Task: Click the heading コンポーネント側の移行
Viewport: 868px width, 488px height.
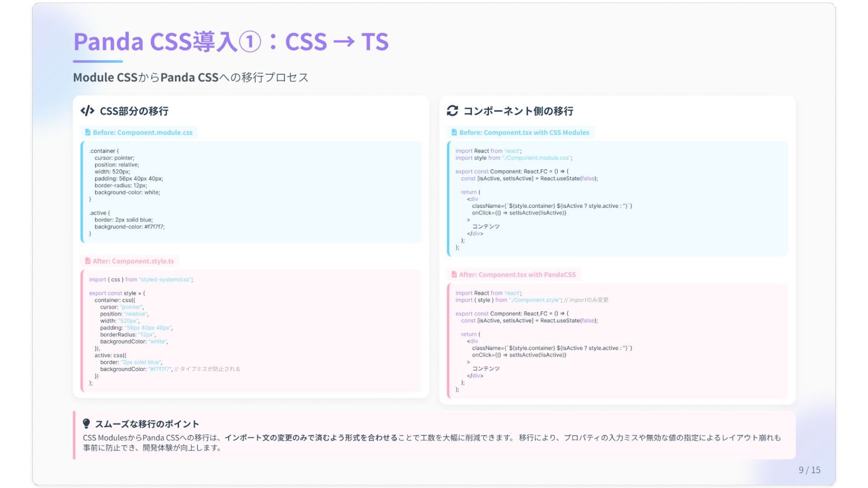Action: tap(518, 111)
